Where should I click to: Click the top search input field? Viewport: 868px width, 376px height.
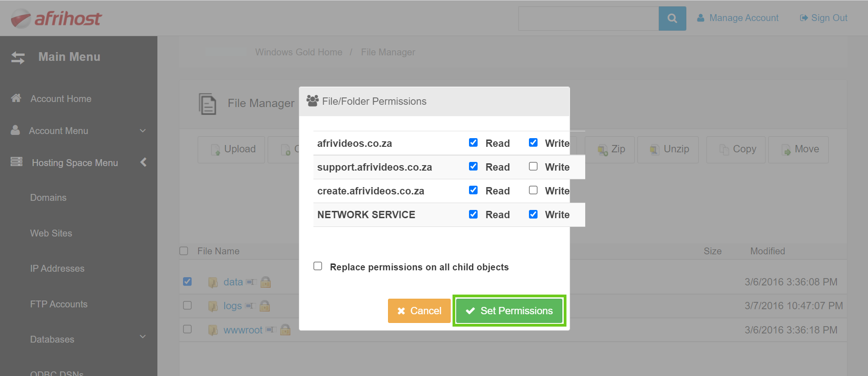[588, 18]
